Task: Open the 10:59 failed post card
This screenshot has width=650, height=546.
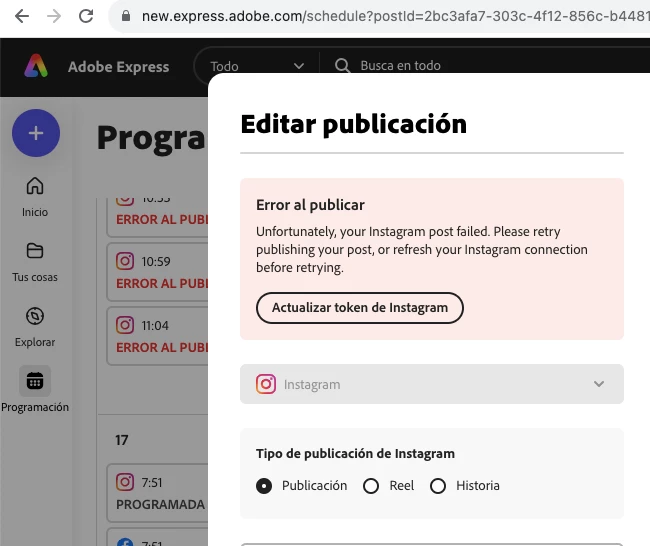Action: coord(158,272)
